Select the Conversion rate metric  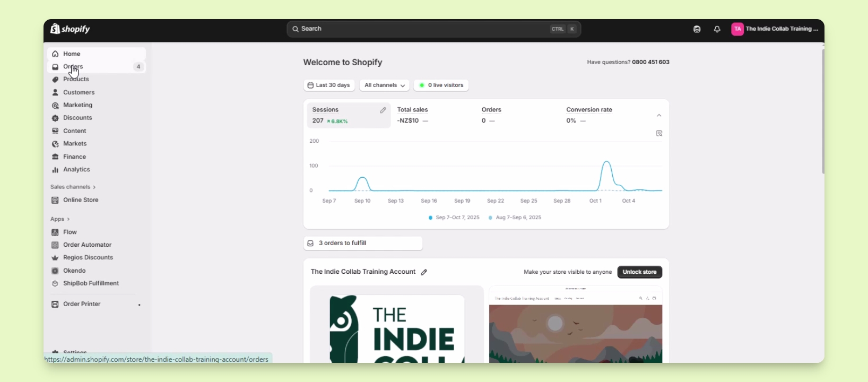603,115
